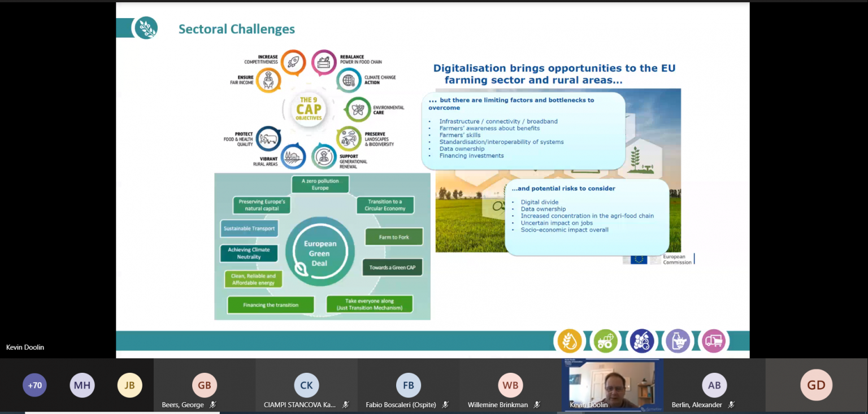The image size is (868, 414).
Task: Click Kevin Doolin's video thumbnail
Action: click(x=612, y=384)
